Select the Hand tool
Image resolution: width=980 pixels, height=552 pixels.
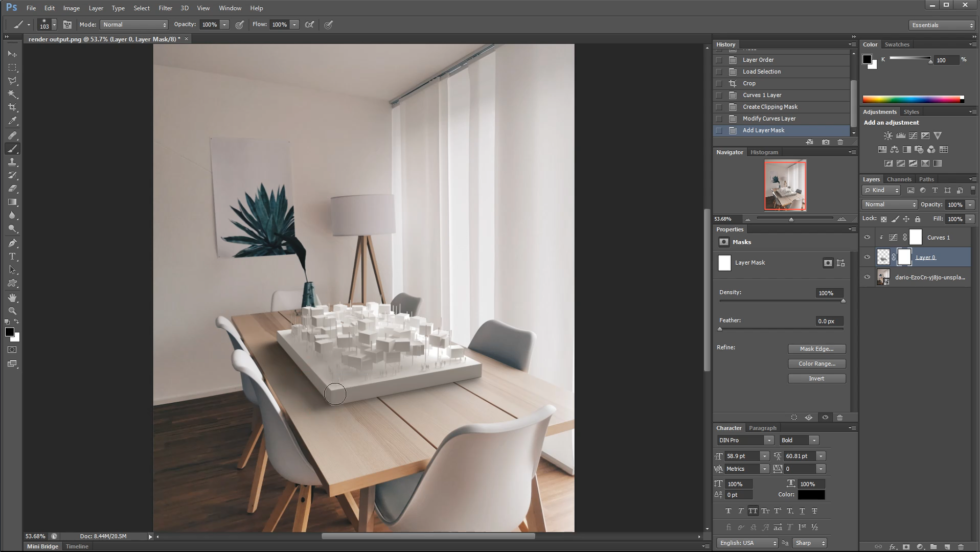pyautogui.click(x=12, y=297)
